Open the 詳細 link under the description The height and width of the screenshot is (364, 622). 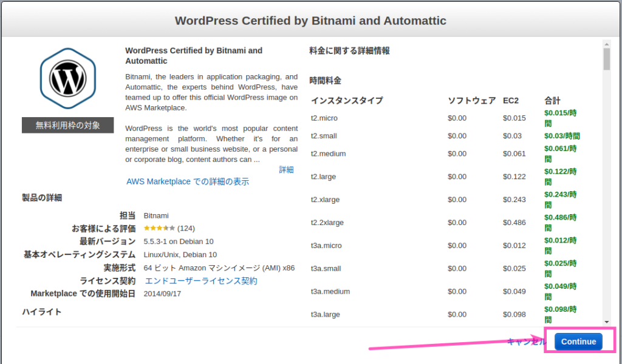click(286, 170)
